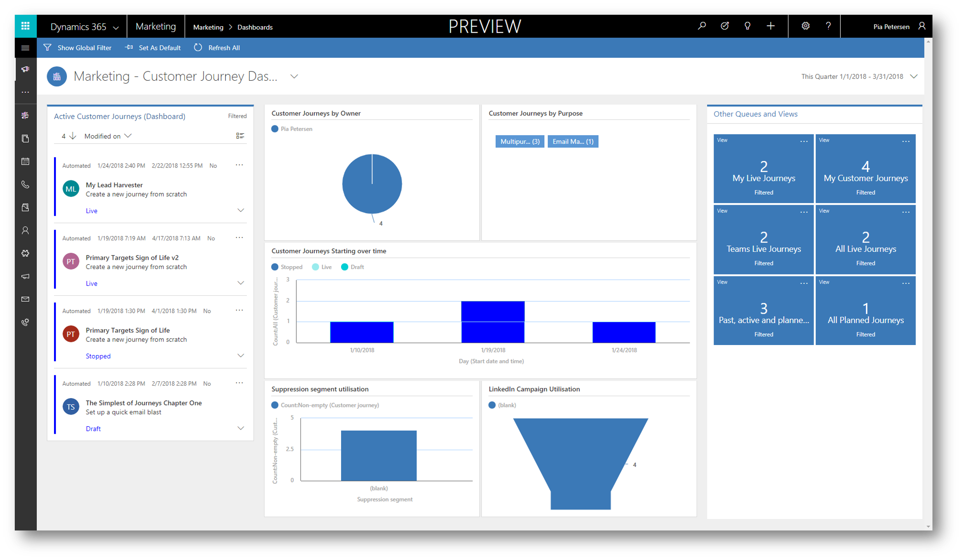Select the megaphone Marketing icon in sidebar

pos(25,69)
